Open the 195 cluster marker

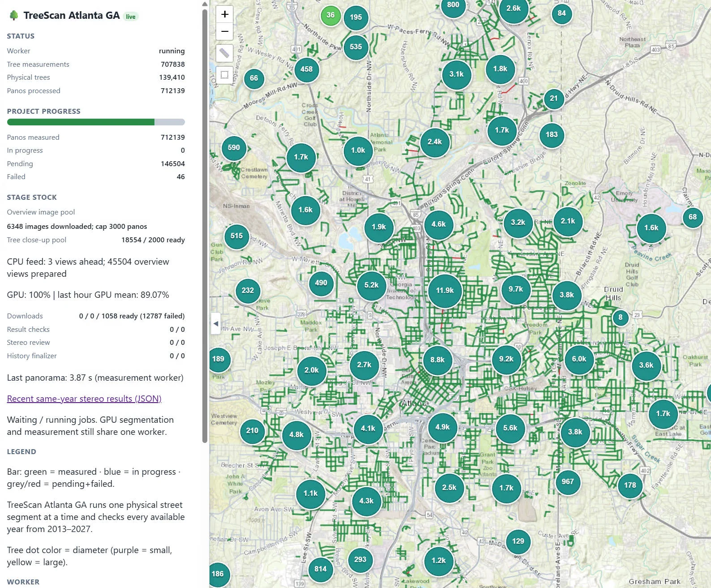point(356,17)
